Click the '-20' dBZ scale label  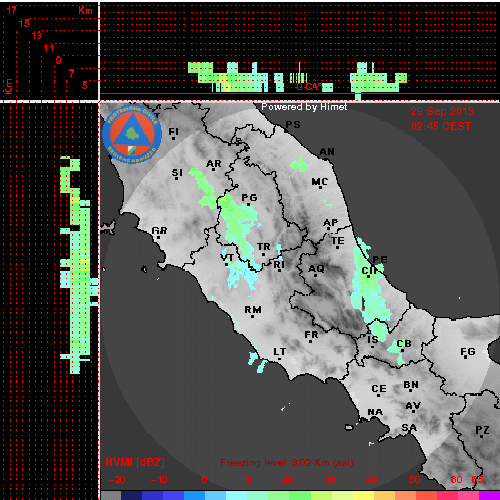click(117, 480)
